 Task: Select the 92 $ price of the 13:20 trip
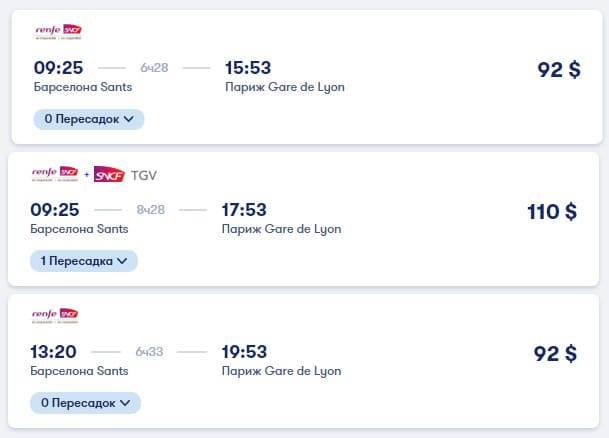[555, 354]
